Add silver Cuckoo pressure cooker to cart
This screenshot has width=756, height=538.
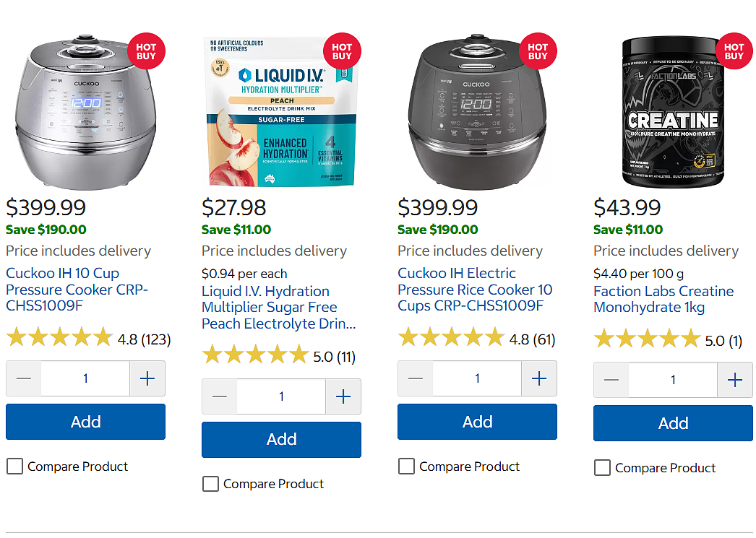pyautogui.click(x=85, y=422)
